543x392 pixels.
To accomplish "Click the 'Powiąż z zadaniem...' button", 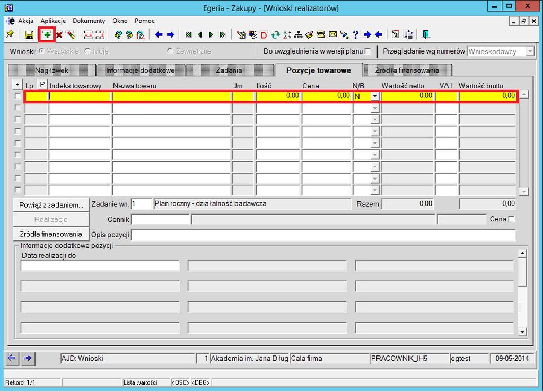I will click(51, 205).
